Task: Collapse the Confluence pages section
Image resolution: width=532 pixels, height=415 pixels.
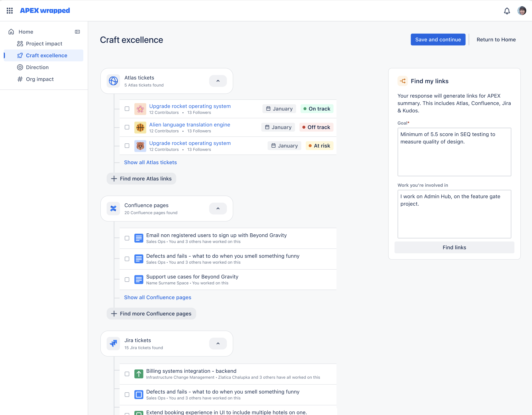Action: (x=218, y=208)
